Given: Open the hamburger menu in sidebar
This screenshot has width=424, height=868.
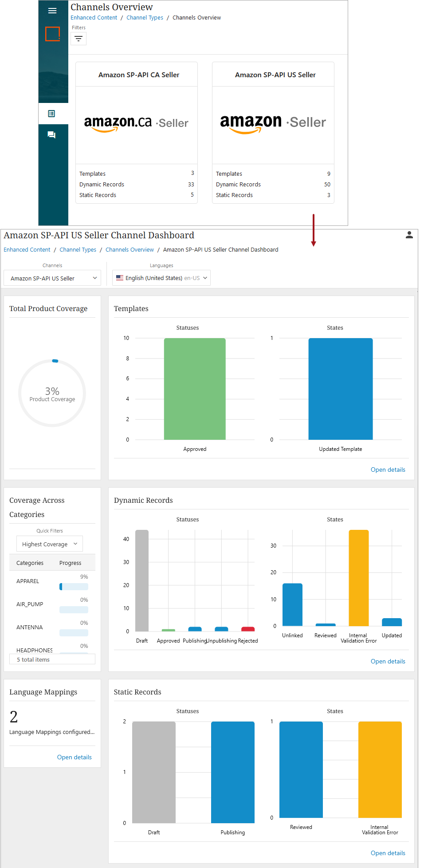Looking at the screenshot, I should point(52,11).
